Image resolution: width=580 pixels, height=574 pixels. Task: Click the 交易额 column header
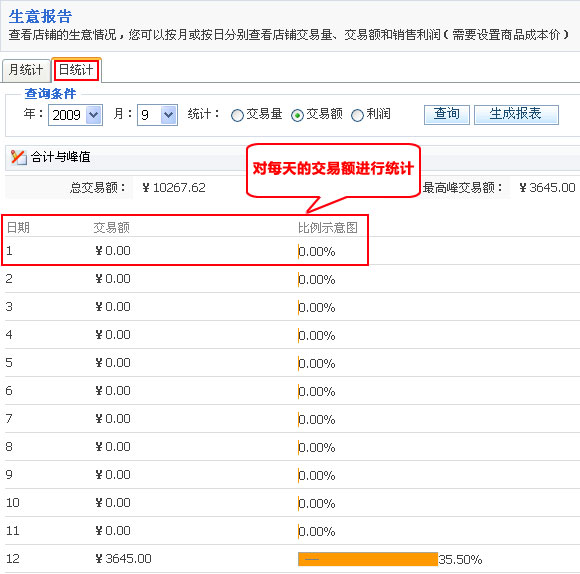click(111, 227)
